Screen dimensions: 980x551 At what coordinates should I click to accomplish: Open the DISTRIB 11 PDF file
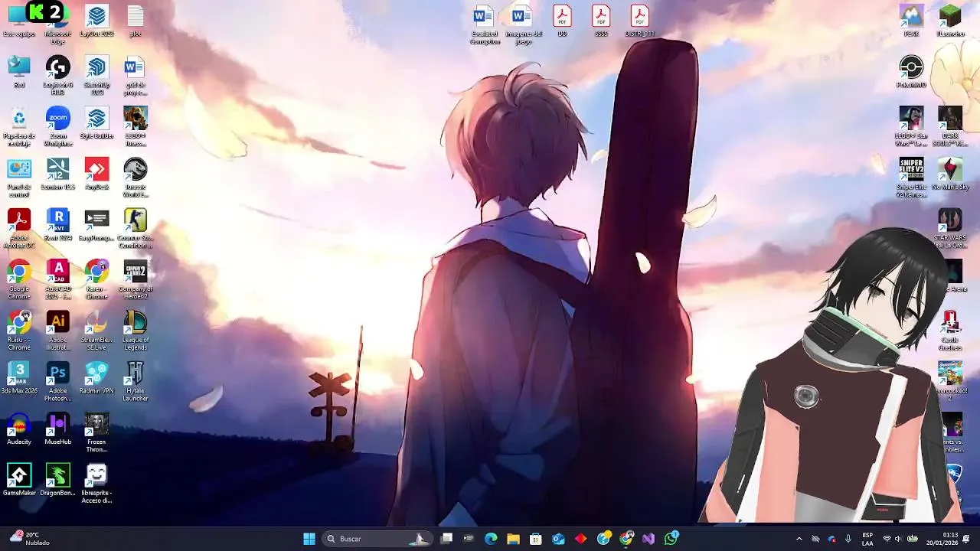pos(639,21)
